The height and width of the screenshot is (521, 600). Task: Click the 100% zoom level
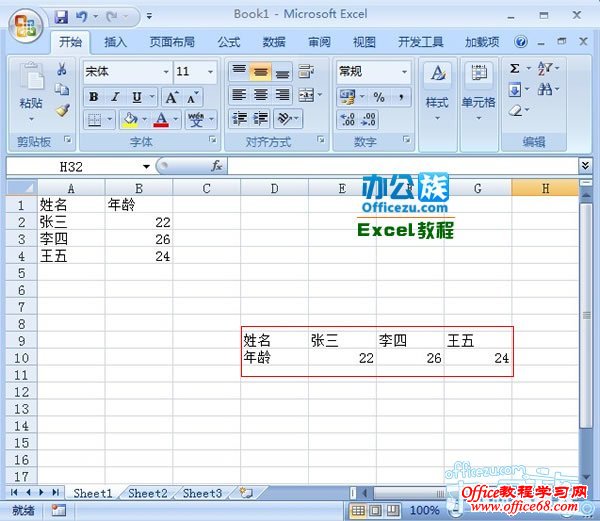[424, 510]
